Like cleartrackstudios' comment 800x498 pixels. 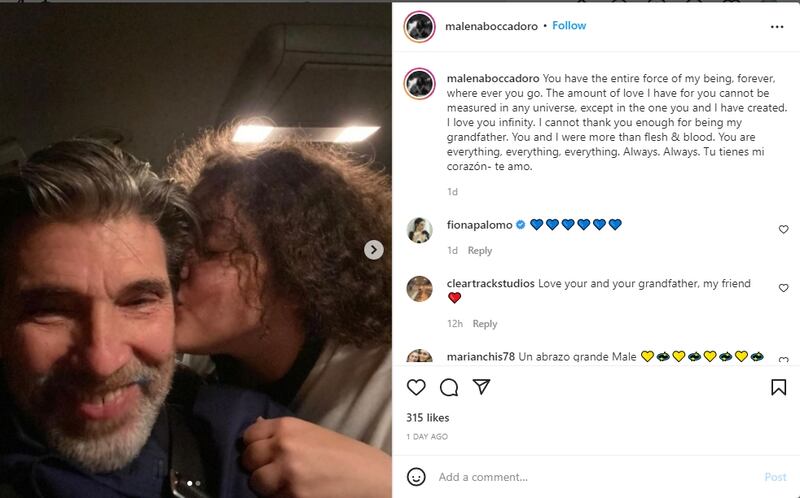(783, 288)
